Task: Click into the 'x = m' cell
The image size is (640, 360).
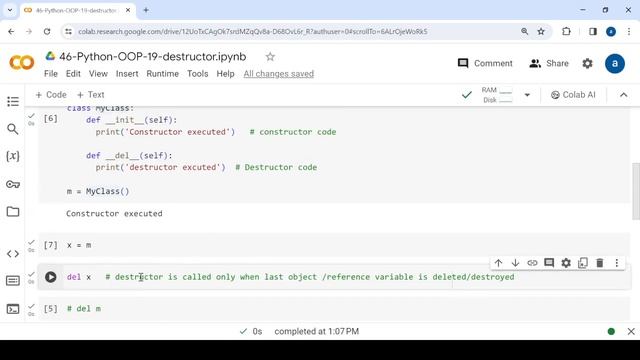Action: click(x=334, y=245)
